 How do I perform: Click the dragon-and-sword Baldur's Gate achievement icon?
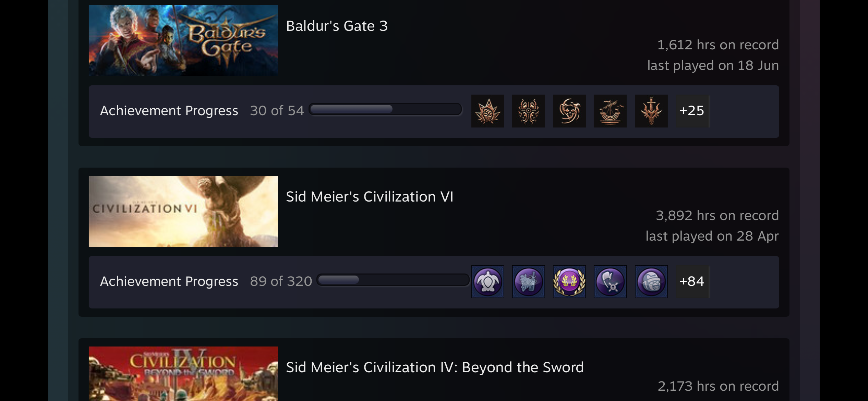coord(651,111)
